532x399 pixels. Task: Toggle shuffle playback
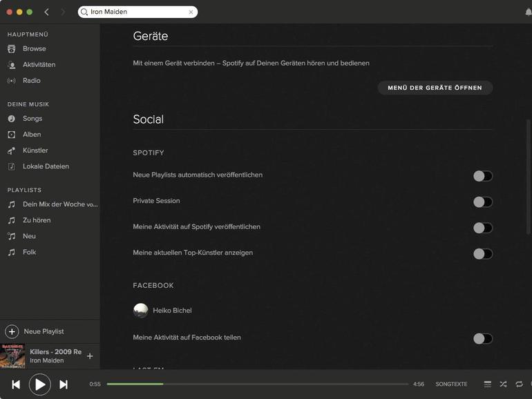point(503,384)
